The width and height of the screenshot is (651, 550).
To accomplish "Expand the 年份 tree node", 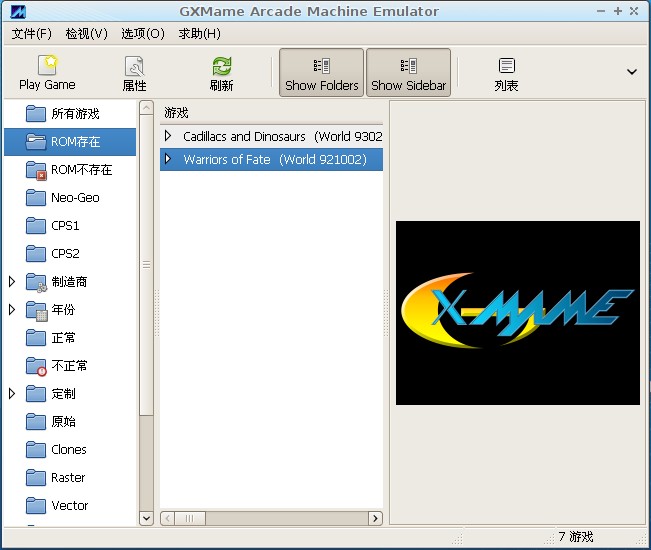I will pos(12,310).
